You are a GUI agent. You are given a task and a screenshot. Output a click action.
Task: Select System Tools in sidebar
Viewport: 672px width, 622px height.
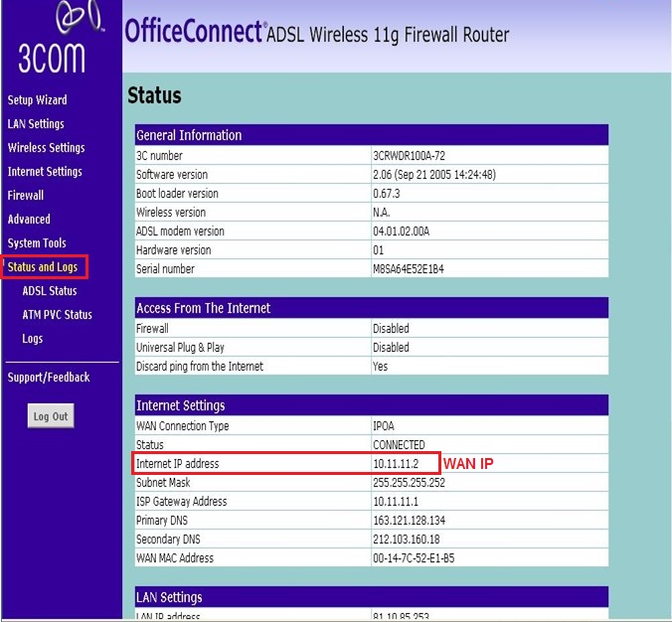[37, 243]
